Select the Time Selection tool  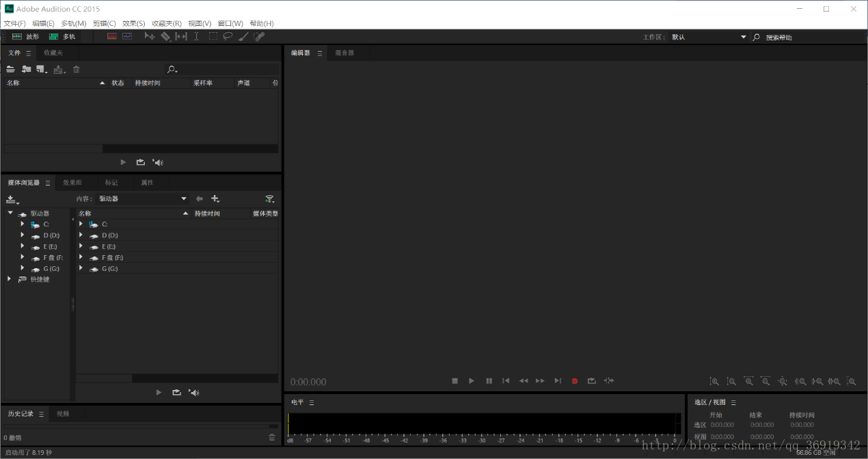coord(196,36)
